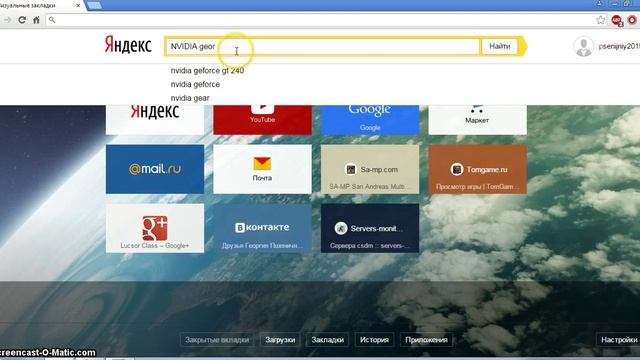
Task: Open the Tomgame.ru bookmark tile
Action: [478, 169]
